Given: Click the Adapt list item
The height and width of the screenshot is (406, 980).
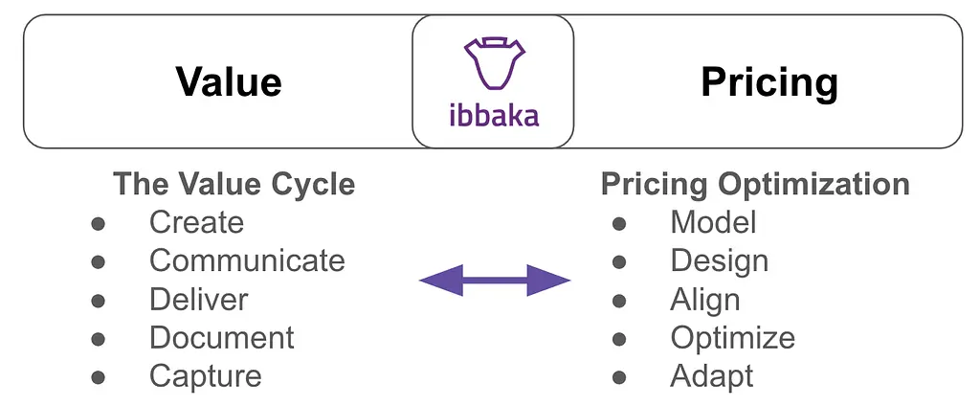Looking at the screenshot, I should coord(711,375).
